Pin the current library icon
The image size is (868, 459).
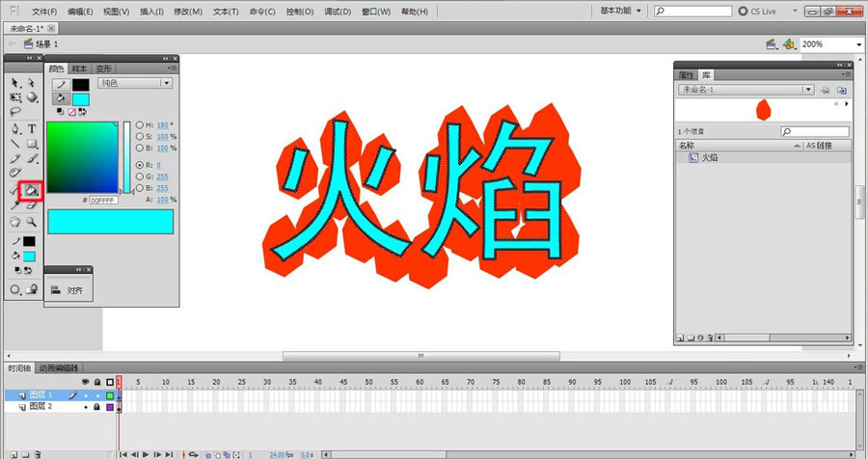coord(825,90)
